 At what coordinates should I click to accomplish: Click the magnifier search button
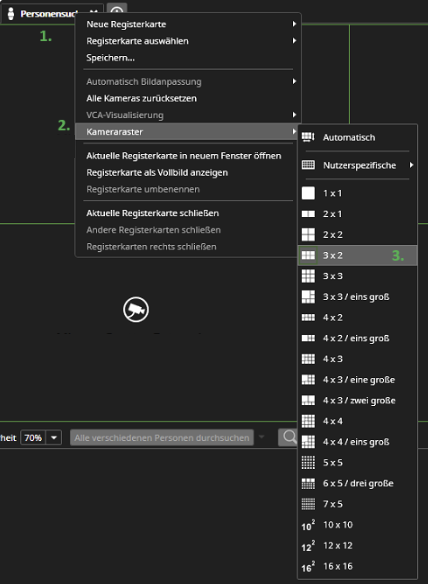pyautogui.click(x=288, y=437)
